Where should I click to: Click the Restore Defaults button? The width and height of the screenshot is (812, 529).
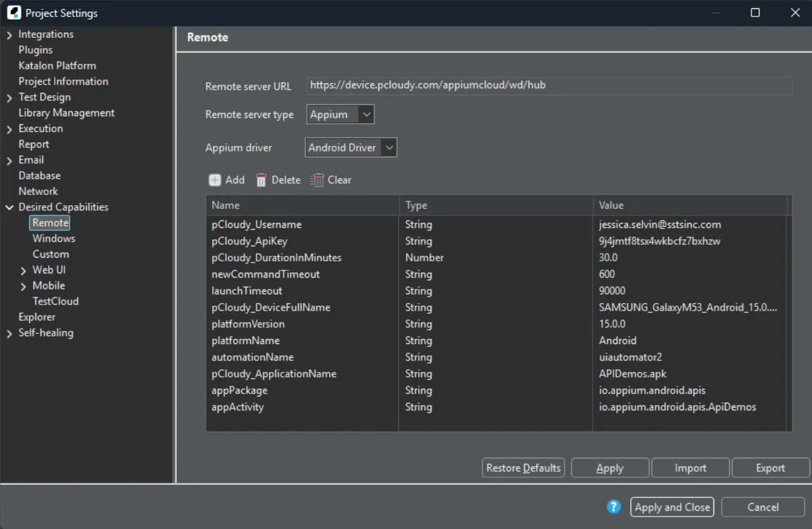pyautogui.click(x=523, y=468)
